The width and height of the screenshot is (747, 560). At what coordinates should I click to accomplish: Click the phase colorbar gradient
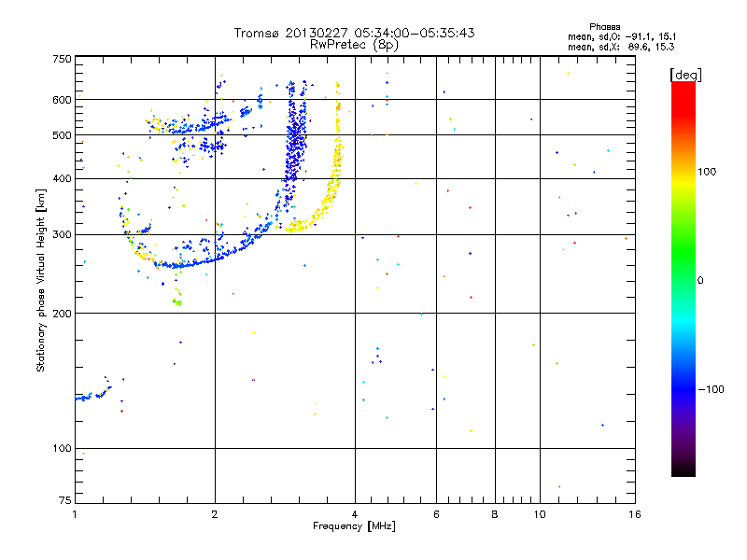684,278
